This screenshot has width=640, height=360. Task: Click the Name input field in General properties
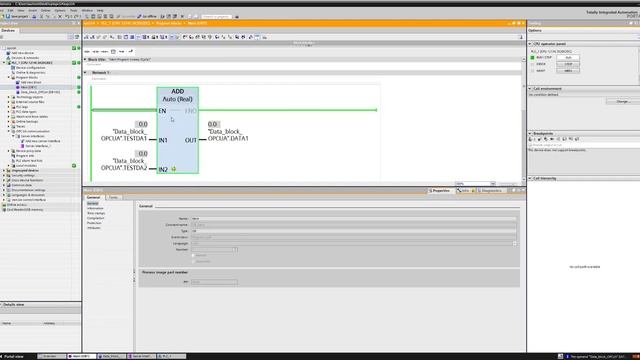(353, 219)
